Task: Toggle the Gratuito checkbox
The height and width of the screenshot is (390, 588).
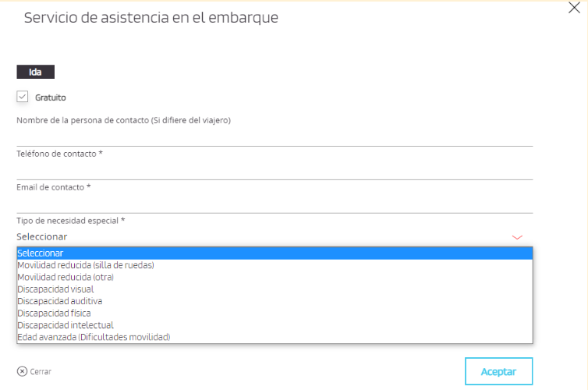Action: [23, 97]
